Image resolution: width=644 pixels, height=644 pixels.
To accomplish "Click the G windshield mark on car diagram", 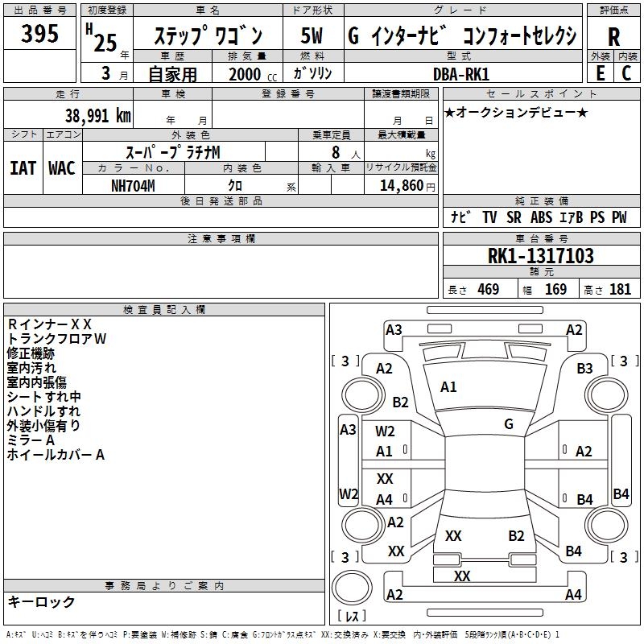I will pyautogui.click(x=509, y=423).
